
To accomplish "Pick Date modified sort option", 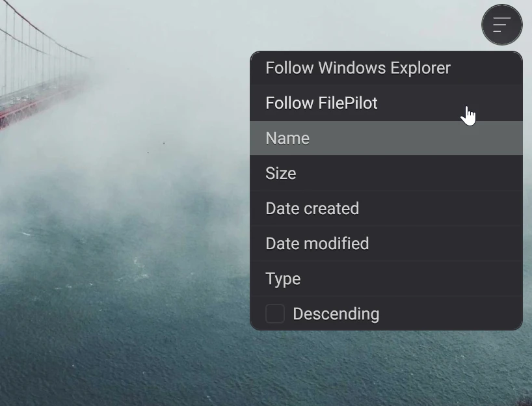I will point(386,243).
